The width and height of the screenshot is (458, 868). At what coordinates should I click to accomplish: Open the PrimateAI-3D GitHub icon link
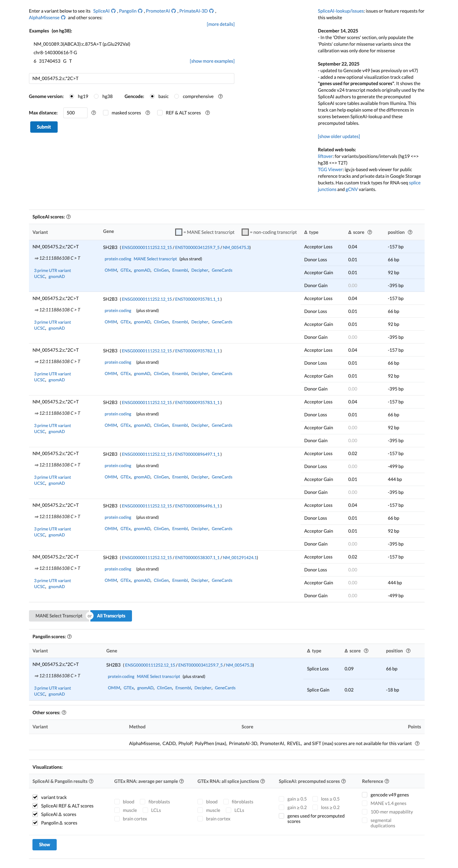click(211, 11)
